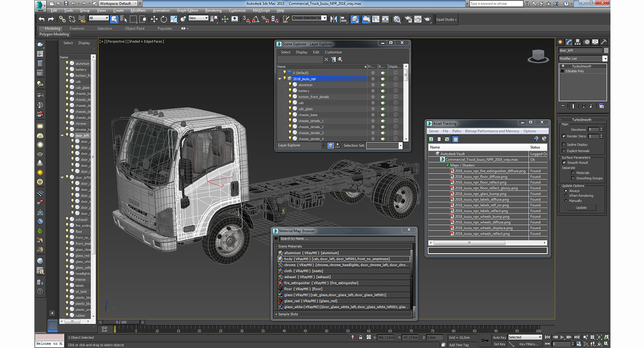
Task: Open the Curve Editor icon
Action: (376, 19)
